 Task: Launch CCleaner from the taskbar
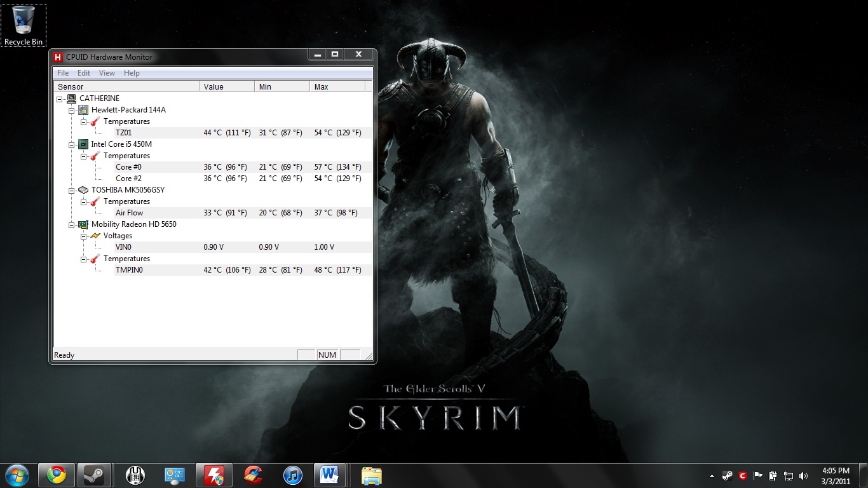coord(253,475)
